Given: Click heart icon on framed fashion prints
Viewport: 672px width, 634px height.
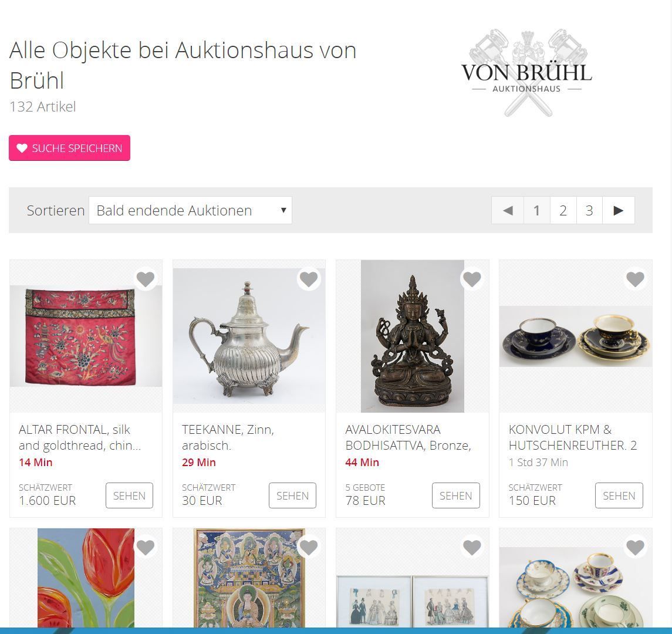Looking at the screenshot, I should click(472, 547).
